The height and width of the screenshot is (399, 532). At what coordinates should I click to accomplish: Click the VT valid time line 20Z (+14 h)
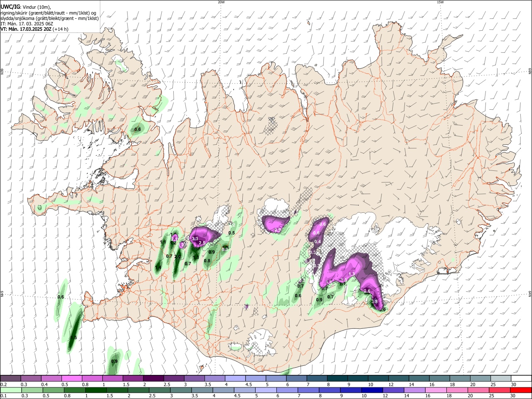pyautogui.click(x=34, y=29)
